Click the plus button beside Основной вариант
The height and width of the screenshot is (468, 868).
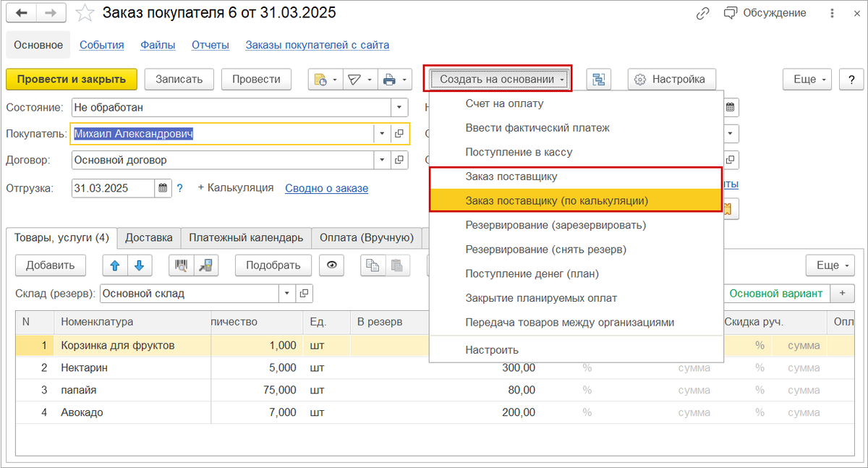(842, 294)
